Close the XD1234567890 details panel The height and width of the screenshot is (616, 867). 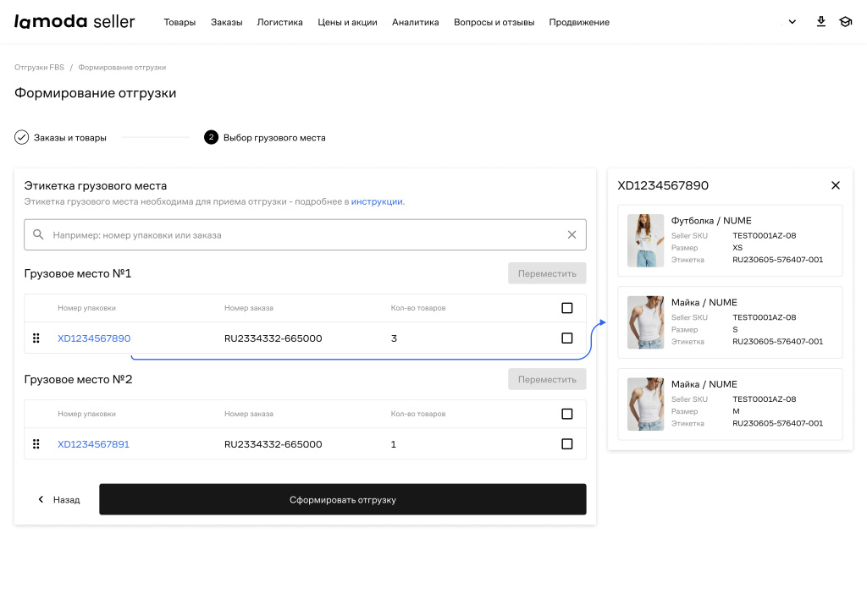pyautogui.click(x=836, y=185)
